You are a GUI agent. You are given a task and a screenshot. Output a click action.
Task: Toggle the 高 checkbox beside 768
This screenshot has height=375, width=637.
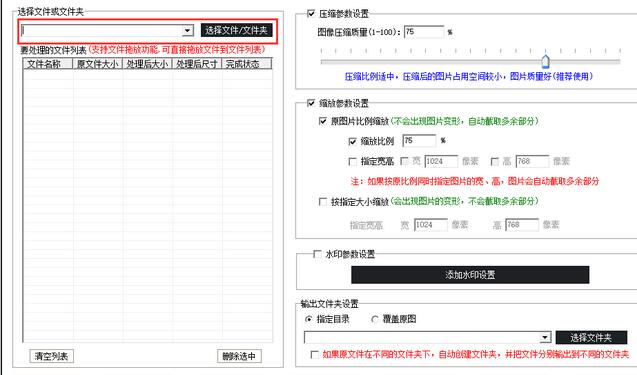tap(494, 161)
